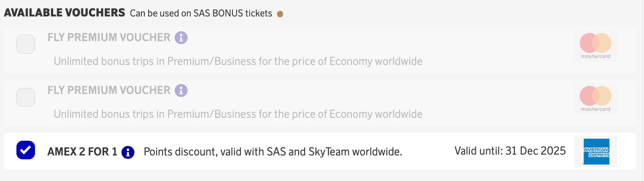Click info icon beside second Fly Premium Voucher
This screenshot has height=181, width=644.
181,90
